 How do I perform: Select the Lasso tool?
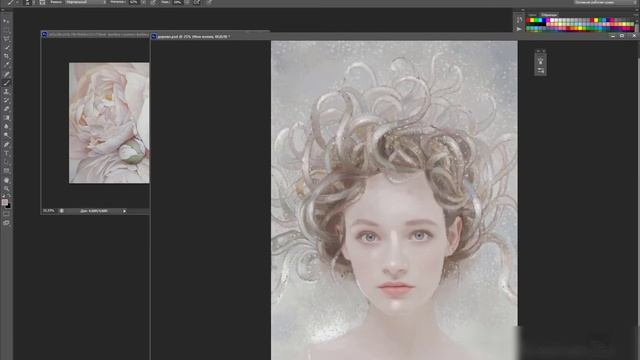point(6,38)
